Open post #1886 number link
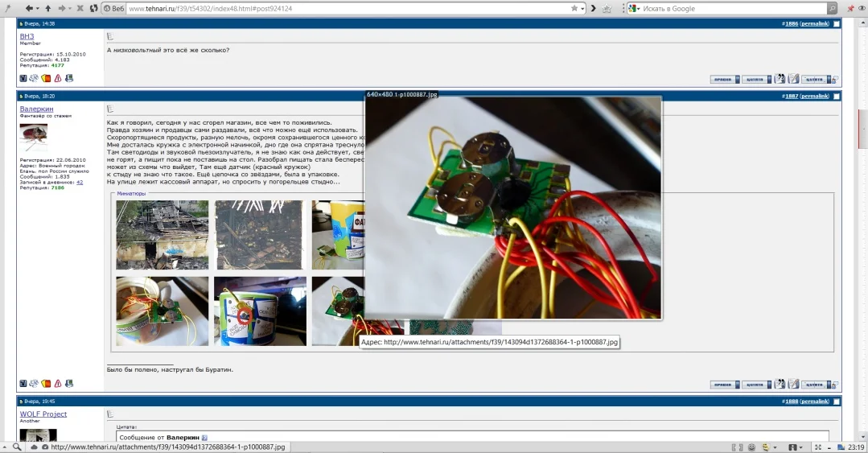 (x=791, y=24)
